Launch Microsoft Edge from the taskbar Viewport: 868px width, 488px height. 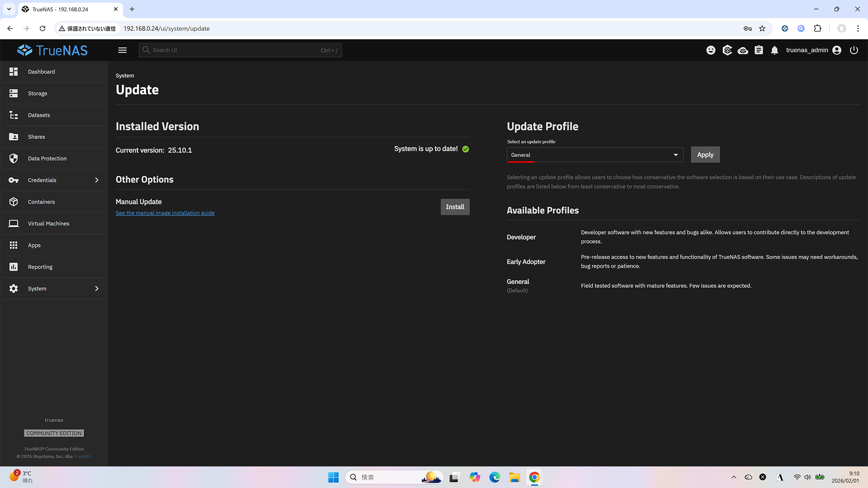click(494, 477)
